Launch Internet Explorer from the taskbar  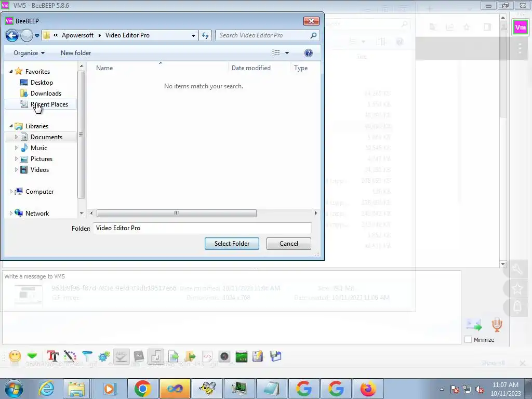coord(46,389)
